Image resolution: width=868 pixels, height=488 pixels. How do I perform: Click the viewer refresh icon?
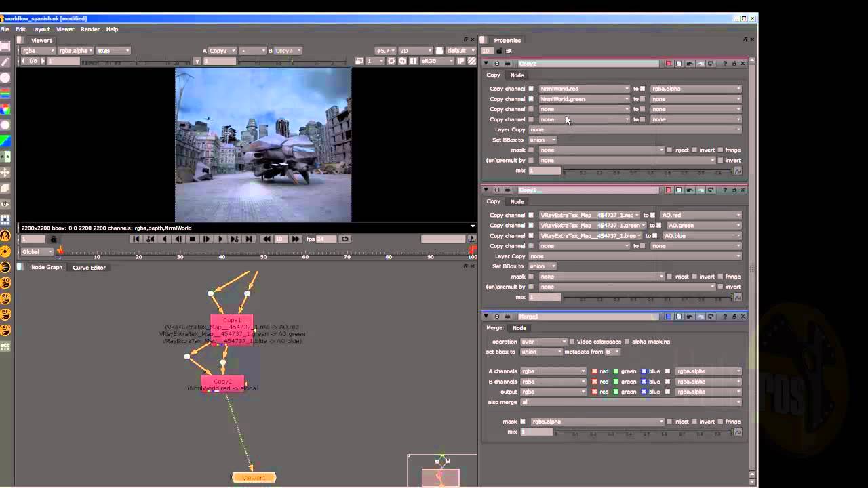pyautogui.click(x=402, y=61)
